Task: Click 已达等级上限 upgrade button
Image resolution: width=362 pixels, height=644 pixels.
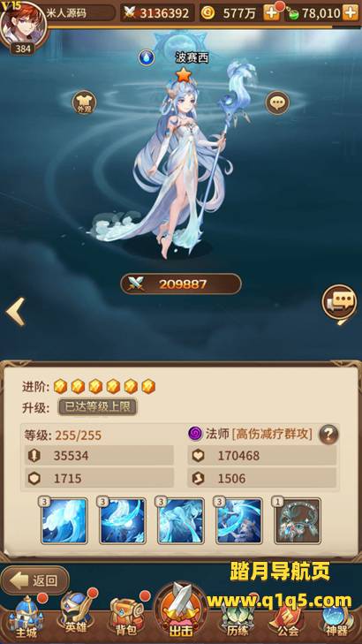Action: pos(98,407)
